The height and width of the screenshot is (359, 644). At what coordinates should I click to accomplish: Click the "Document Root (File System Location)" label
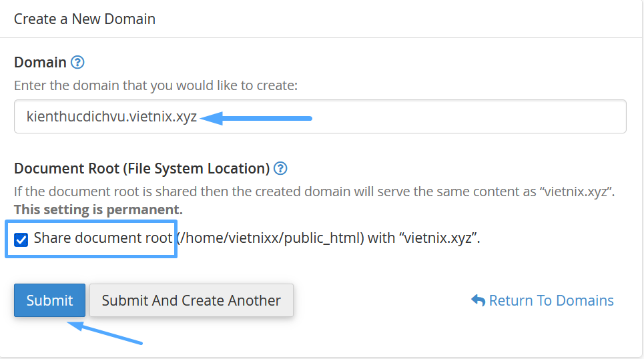pos(141,168)
